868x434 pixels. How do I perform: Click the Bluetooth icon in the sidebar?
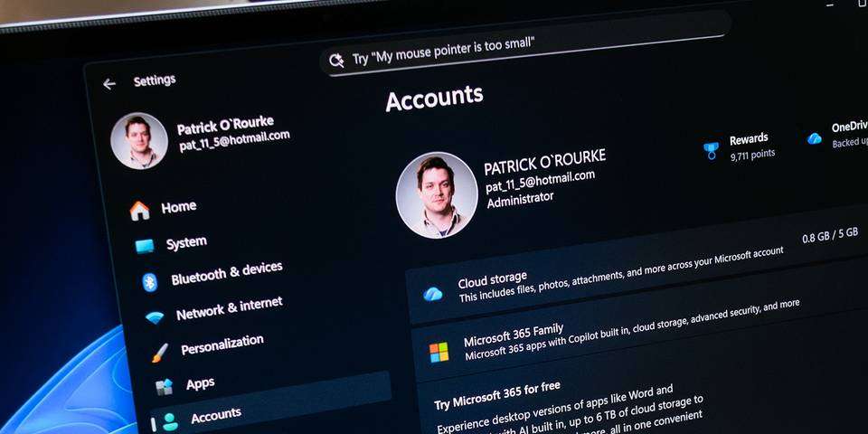150,281
